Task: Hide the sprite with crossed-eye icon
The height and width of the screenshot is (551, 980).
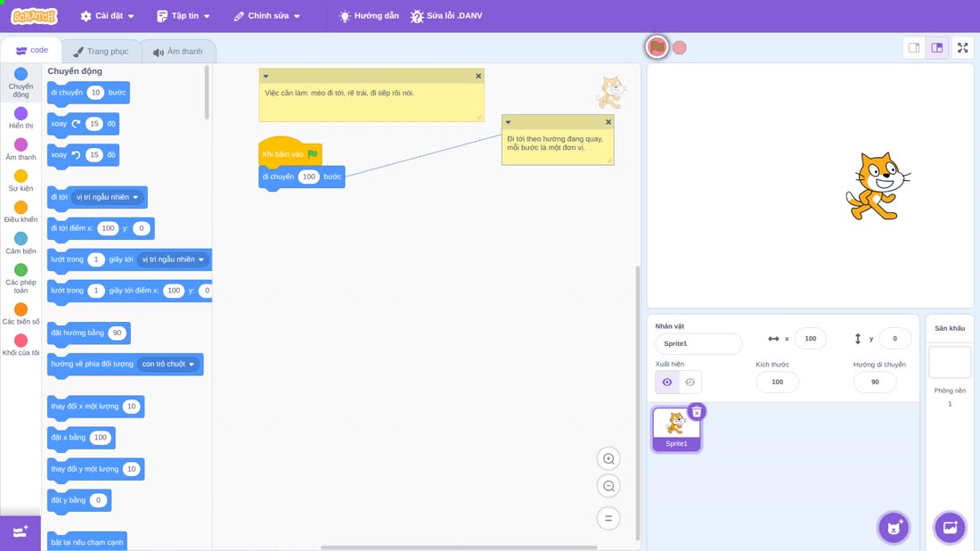Action: click(690, 382)
